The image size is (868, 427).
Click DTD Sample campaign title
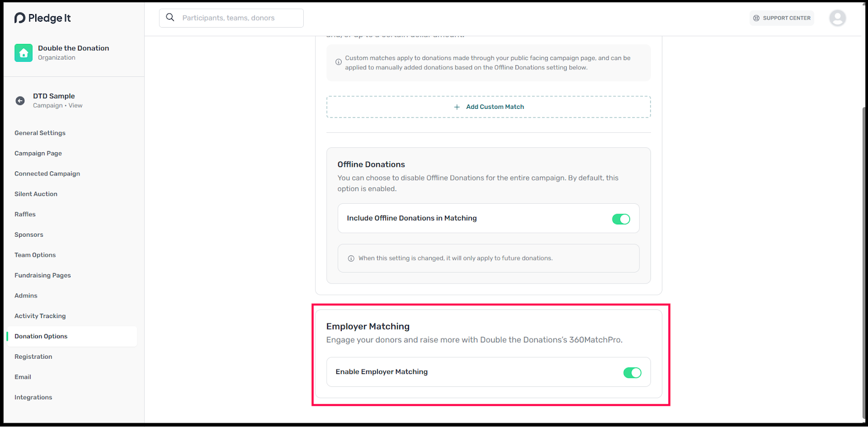pos(54,96)
